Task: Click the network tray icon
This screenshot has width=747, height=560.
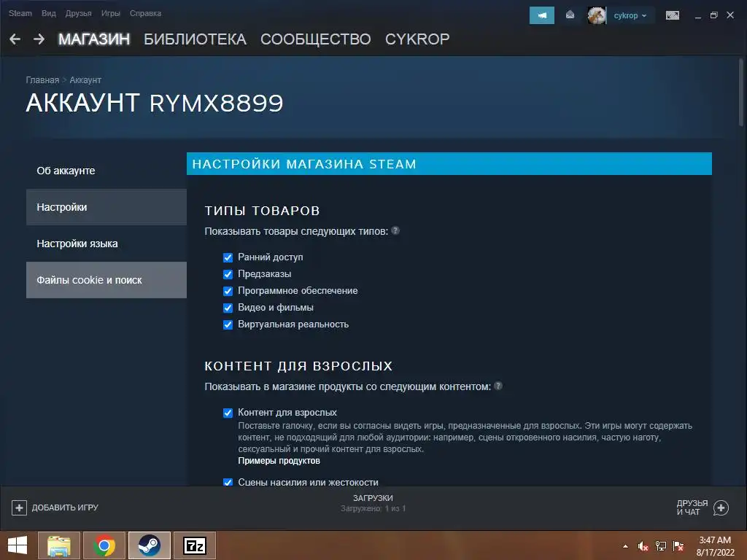Action: point(661,546)
